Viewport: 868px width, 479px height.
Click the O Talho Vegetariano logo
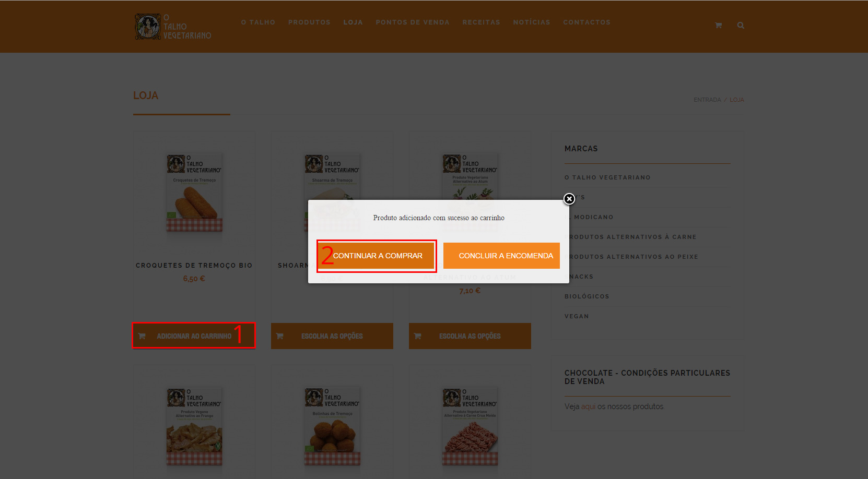pyautogui.click(x=173, y=27)
